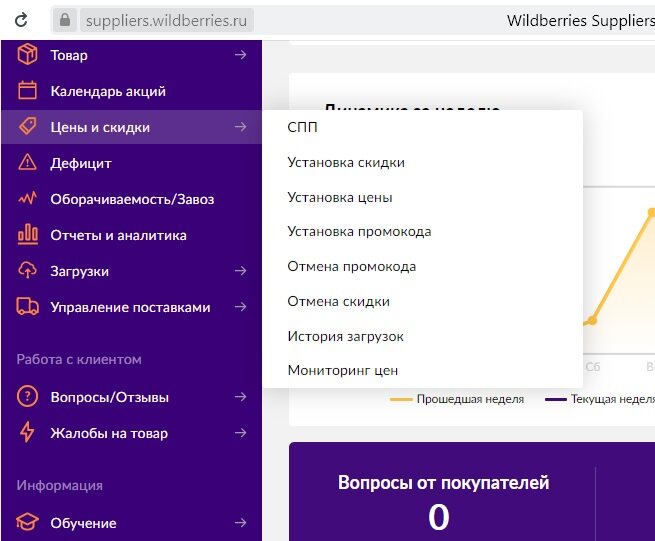Open the Дефицит section

(81, 163)
